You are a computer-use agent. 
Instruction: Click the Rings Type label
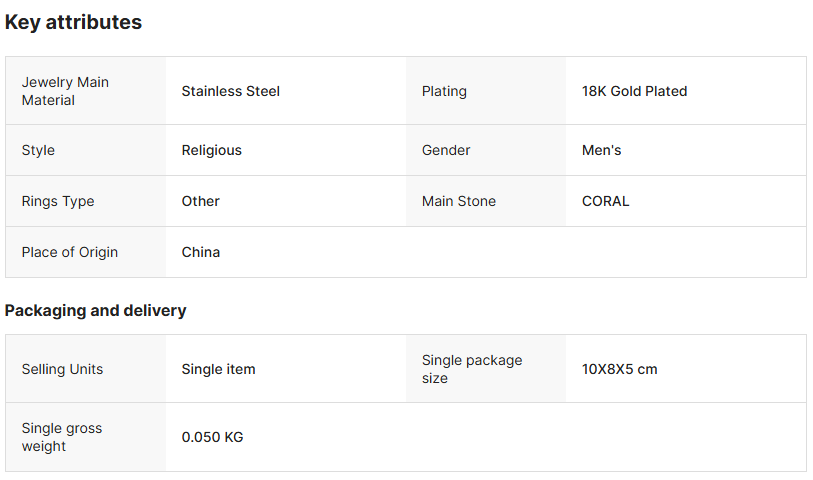(58, 201)
